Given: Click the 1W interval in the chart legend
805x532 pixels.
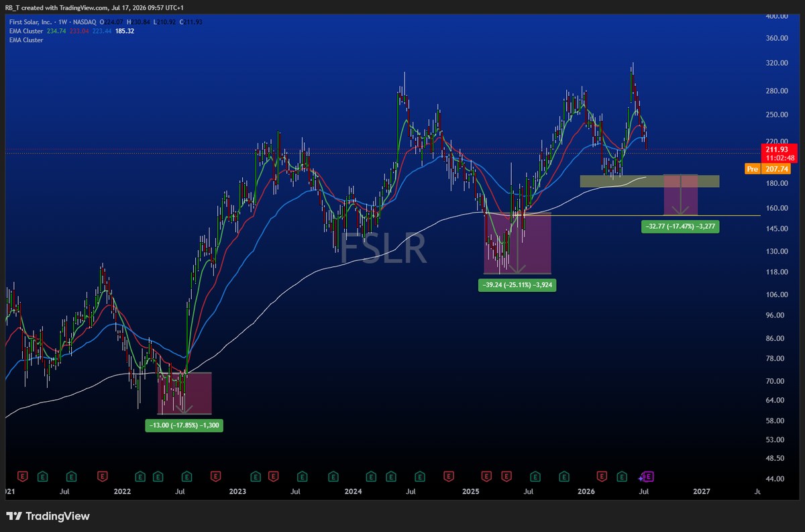Looking at the screenshot, I should [x=63, y=22].
